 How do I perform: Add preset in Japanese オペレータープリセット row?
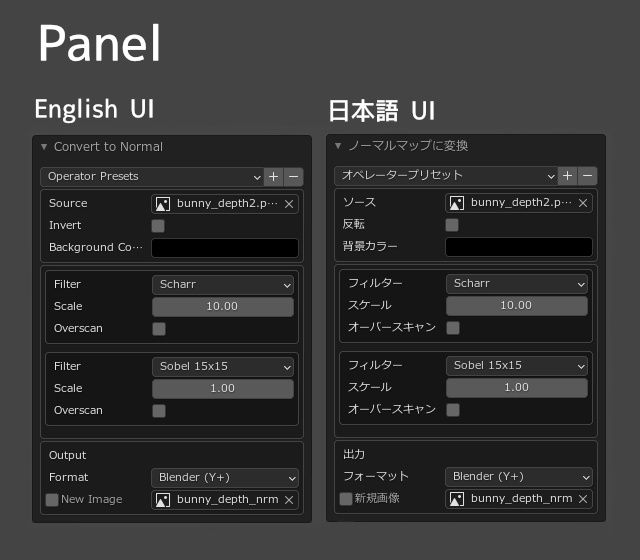pyautogui.click(x=567, y=176)
